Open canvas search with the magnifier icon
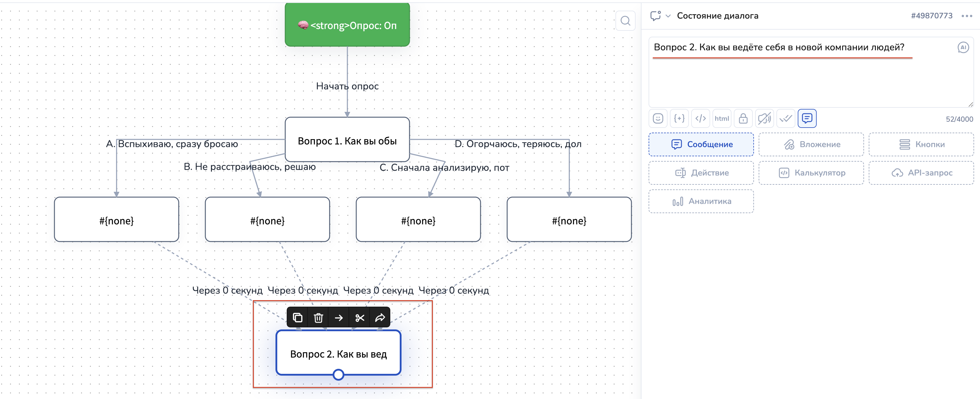The image size is (980, 399). click(625, 21)
